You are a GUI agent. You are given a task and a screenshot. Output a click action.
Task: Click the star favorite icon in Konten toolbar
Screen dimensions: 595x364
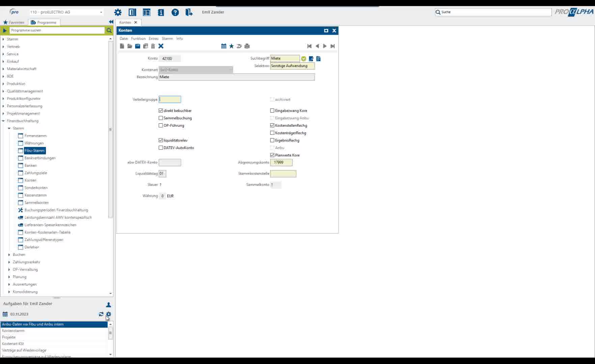click(231, 46)
